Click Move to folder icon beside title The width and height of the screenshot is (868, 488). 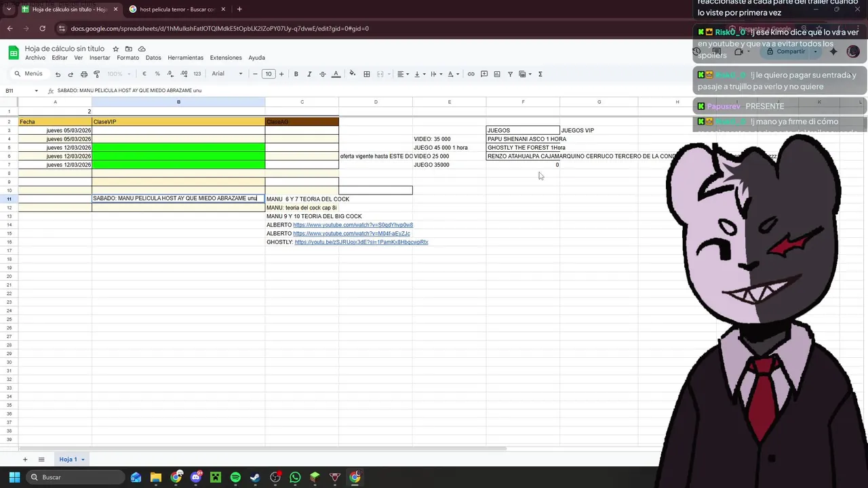tap(129, 49)
